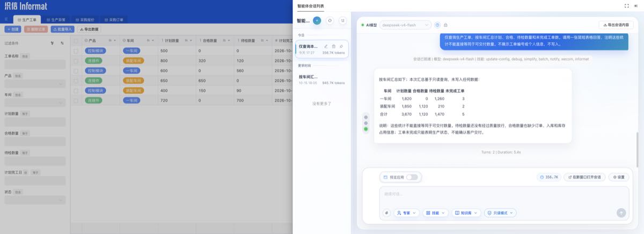Click 在新窗口打开会话 button
The image size is (644, 234).
click(x=584, y=177)
